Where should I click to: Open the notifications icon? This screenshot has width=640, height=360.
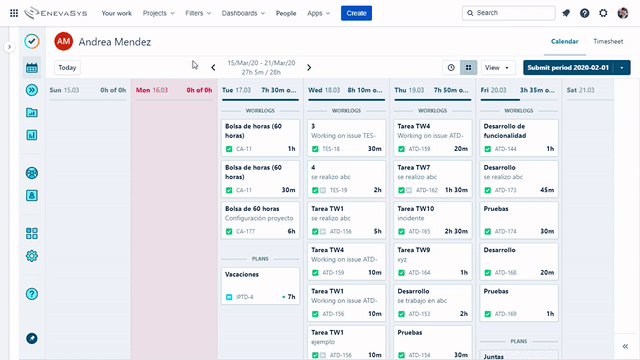tap(566, 13)
